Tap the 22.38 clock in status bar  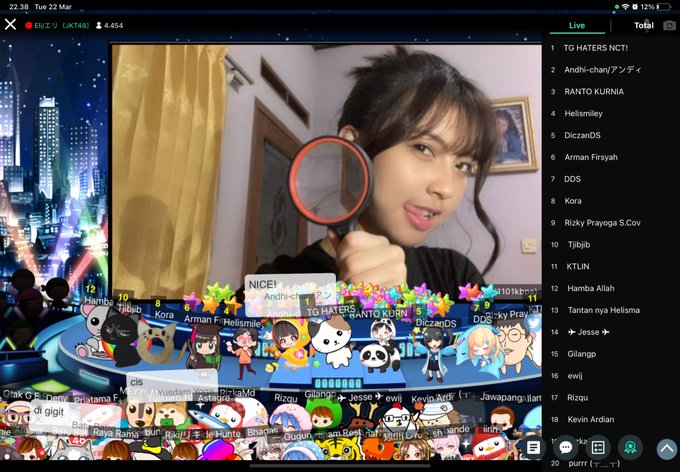click(18, 7)
